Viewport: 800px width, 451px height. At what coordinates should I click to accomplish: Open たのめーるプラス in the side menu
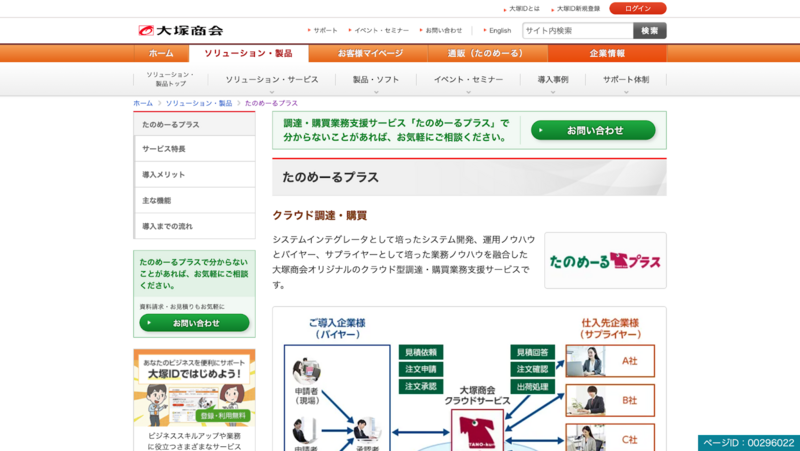point(194,124)
